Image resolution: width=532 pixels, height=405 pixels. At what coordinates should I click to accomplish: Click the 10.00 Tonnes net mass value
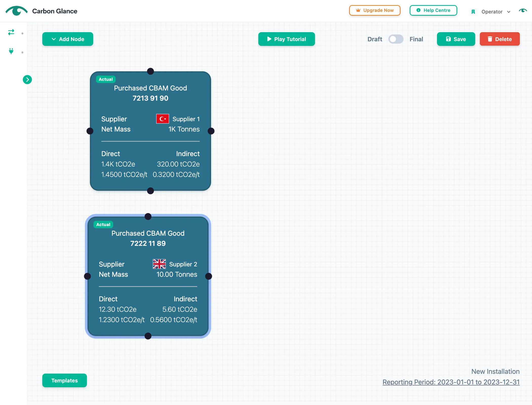coord(177,274)
